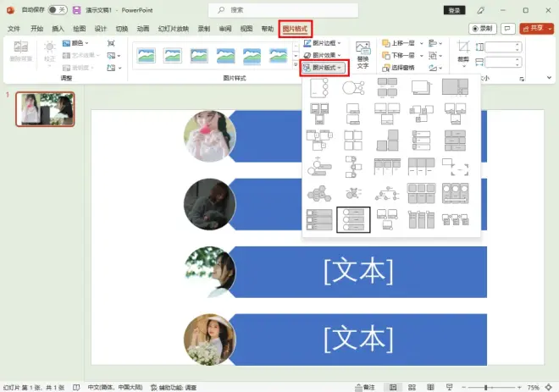Open the File (文件) tab
Image resolution: width=559 pixels, height=392 pixels.
click(x=14, y=29)
